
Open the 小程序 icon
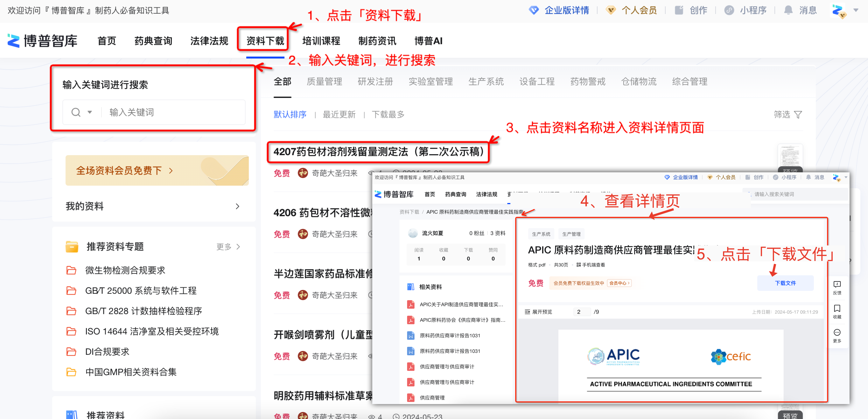(x=729, y=10)
